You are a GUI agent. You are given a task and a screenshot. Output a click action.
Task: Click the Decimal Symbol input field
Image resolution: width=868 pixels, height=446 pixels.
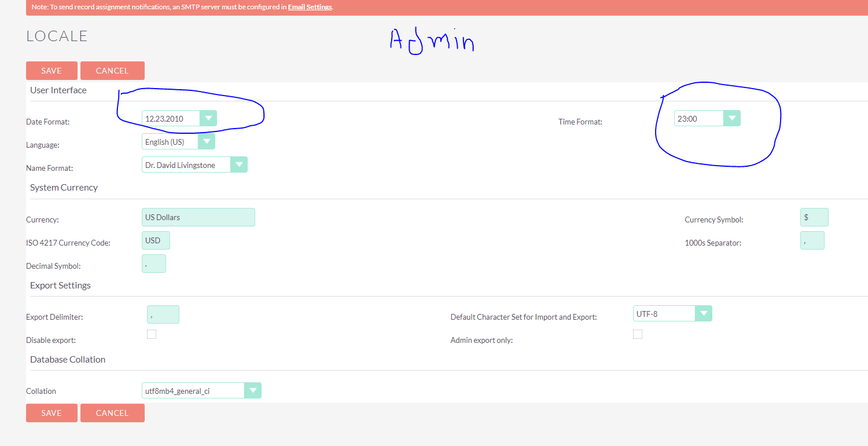(153, 263)
